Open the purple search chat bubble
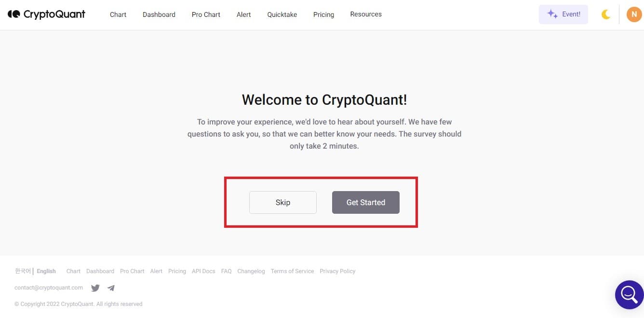 (629, 294)
